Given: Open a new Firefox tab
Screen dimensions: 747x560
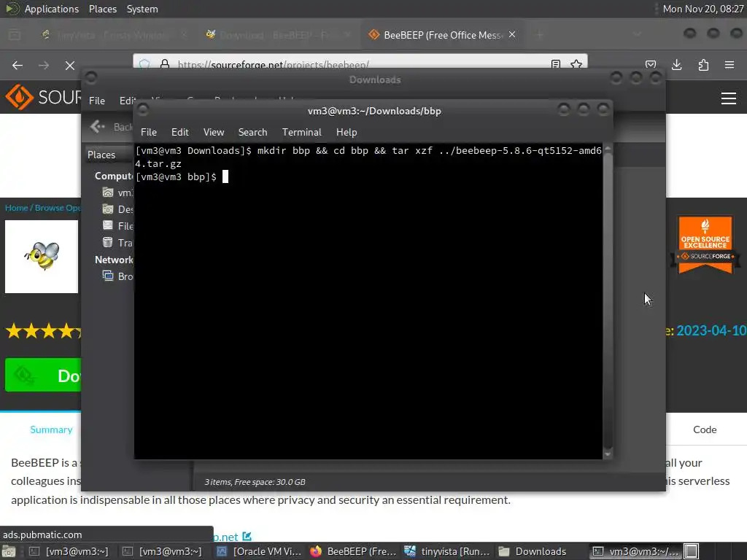Looking at the screenshot, I should click(x=539, y=35).
